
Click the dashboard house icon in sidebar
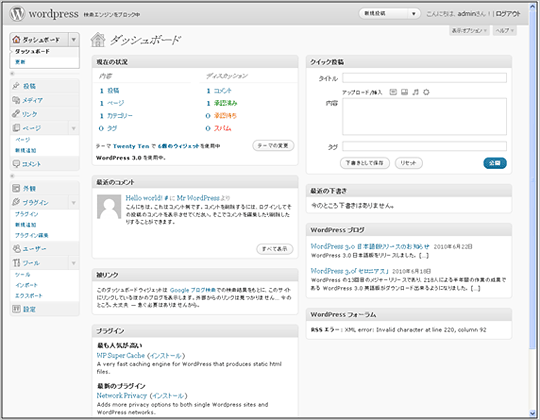[x=16, y=40]
